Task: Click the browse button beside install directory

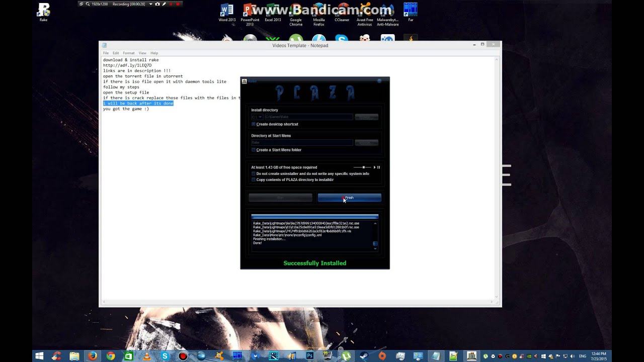Action: [x=366, y=117]
